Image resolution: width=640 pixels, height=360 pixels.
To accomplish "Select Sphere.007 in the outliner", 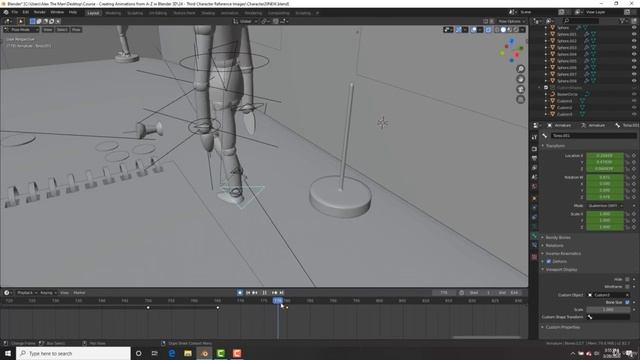I will pyautogui.click(x=567, y=74).
